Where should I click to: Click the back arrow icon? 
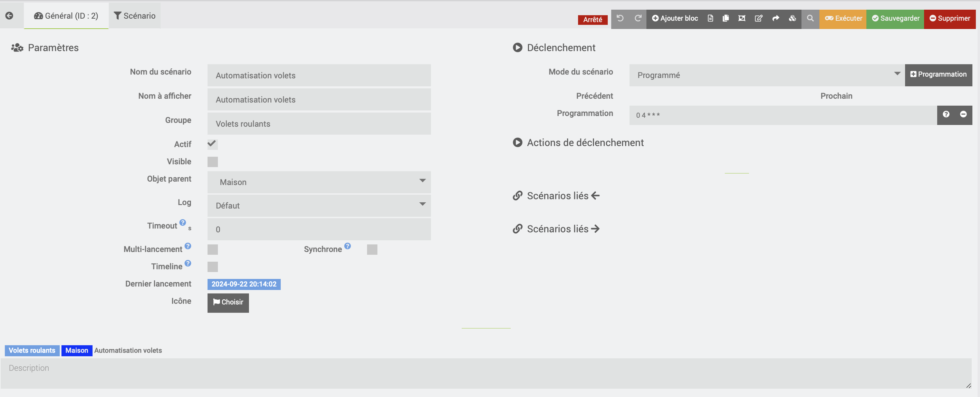[10, 16]
